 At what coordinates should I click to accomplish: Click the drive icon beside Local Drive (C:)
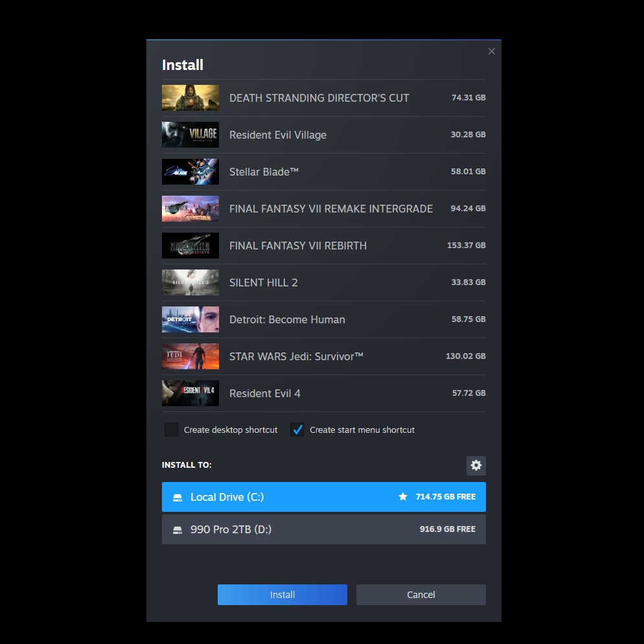tap(178, 498)
